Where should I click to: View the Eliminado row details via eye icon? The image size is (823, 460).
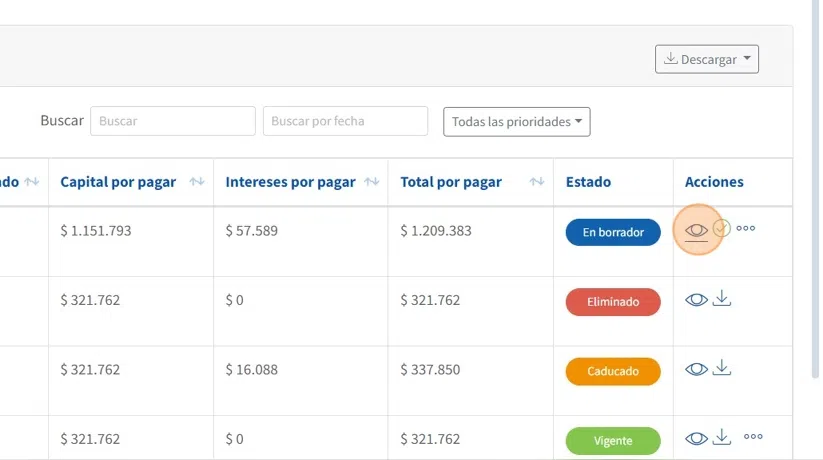click(x=696, y=299)
